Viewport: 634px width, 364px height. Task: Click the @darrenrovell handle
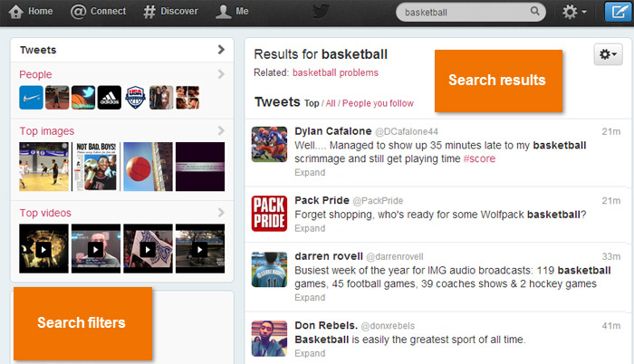pyautogui.click(x=395, y=257)
